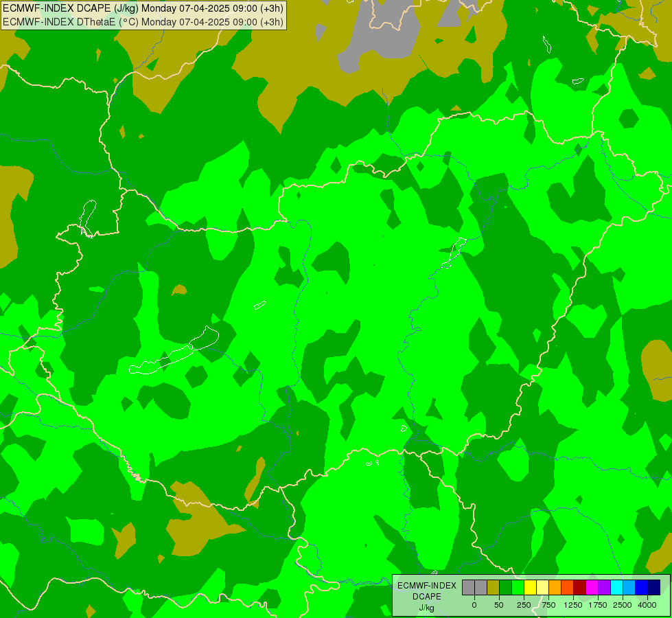
Task: Click the red-orange legend swatch
Action: [x=568, y=588]
